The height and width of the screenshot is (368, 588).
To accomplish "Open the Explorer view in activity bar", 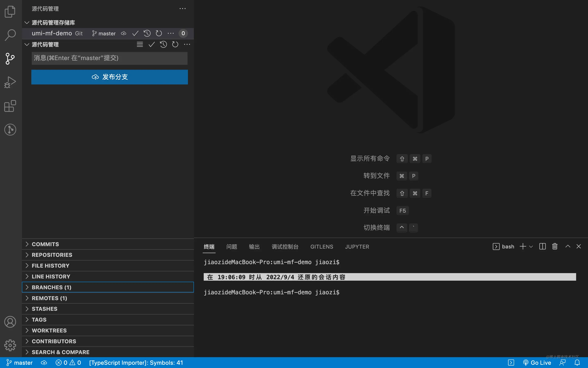I will click(10, 11).
